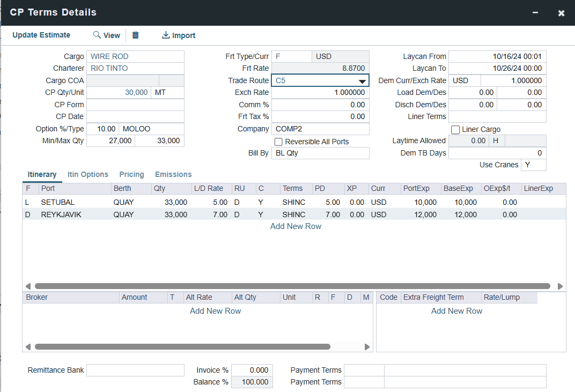Tick the Liner Cargo checkbox
Screen dimensions: 575x392
[x=455, y=130]
